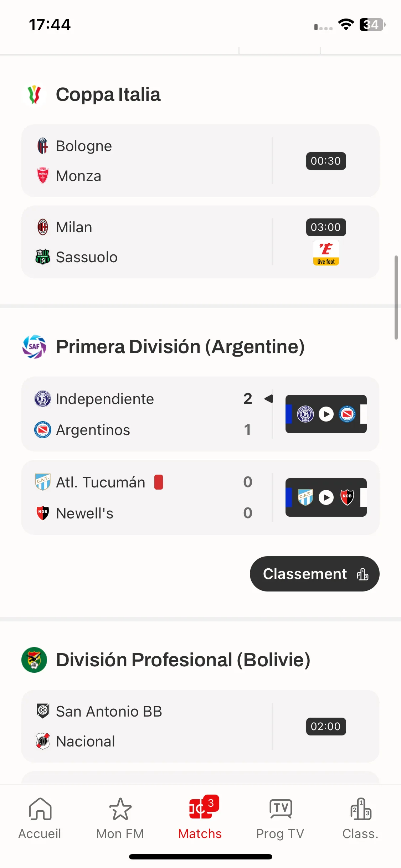Open the División Profesional Bolivie logo
The image size is (401, 868).
pyautogui.click(x=34, y=660)
